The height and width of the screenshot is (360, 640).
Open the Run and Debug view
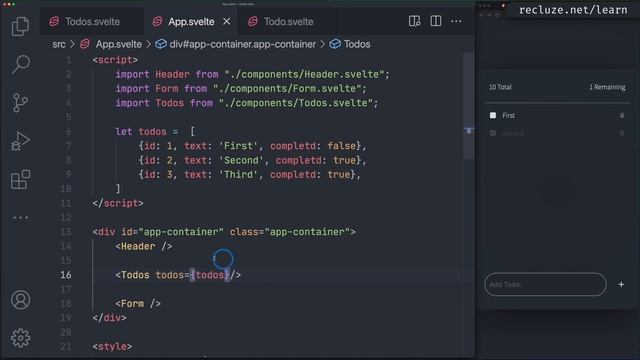(20, 141)
